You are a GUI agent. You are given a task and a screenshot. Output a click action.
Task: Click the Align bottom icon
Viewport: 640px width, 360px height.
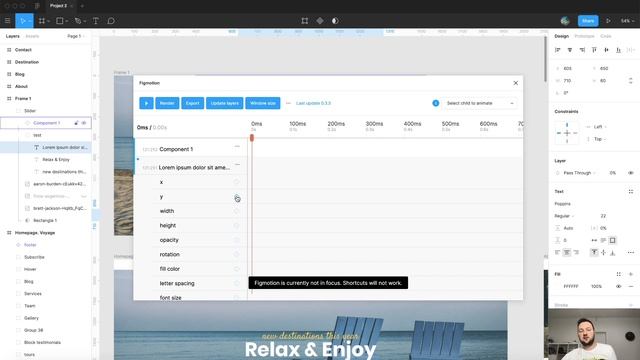619,50
